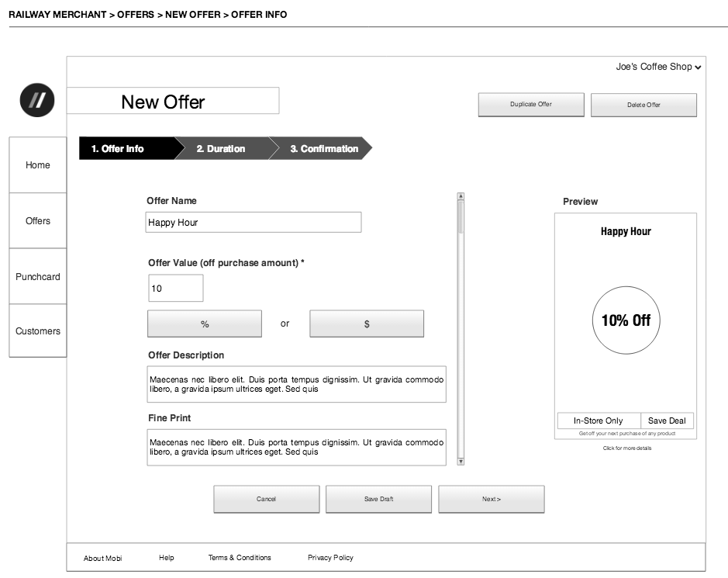Click the Railway Merchant logo icon
This screenshot has height=578, width=728.
[37, 99]
